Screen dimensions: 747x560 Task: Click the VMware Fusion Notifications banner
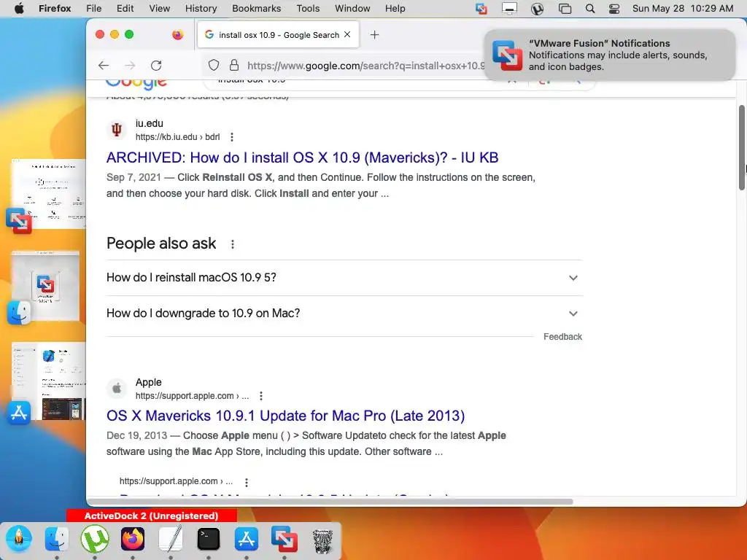[x=610, y=55]
